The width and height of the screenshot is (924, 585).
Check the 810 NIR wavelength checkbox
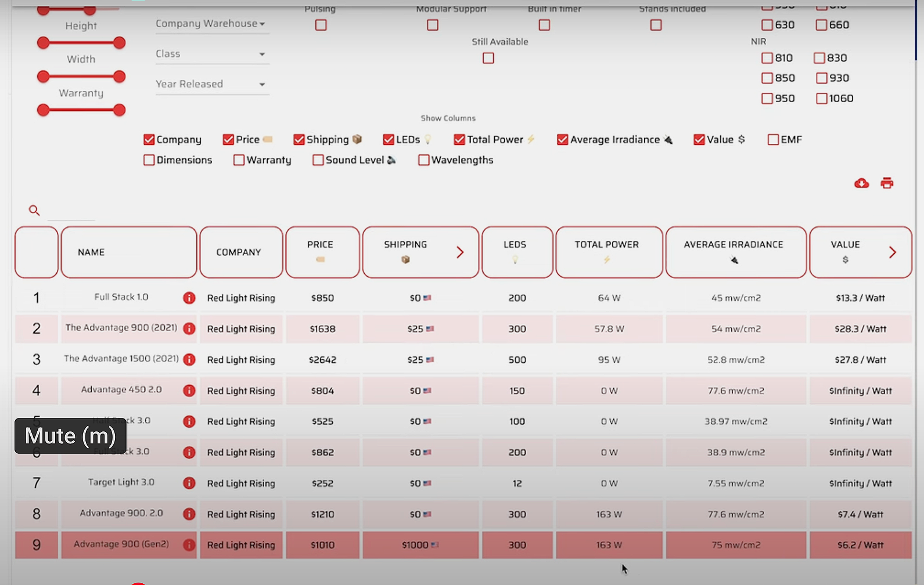click(767, 58)
